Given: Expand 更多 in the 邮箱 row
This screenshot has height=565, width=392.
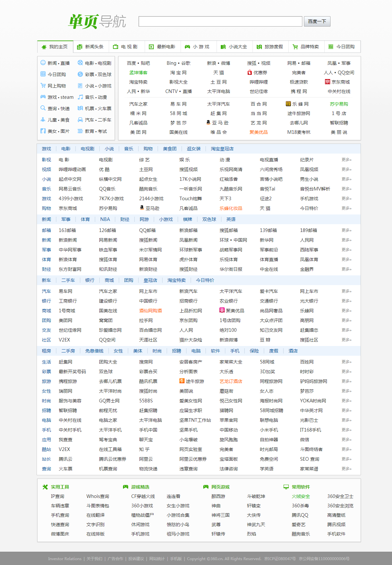Looking at the screenshot, I should point(346,230).
